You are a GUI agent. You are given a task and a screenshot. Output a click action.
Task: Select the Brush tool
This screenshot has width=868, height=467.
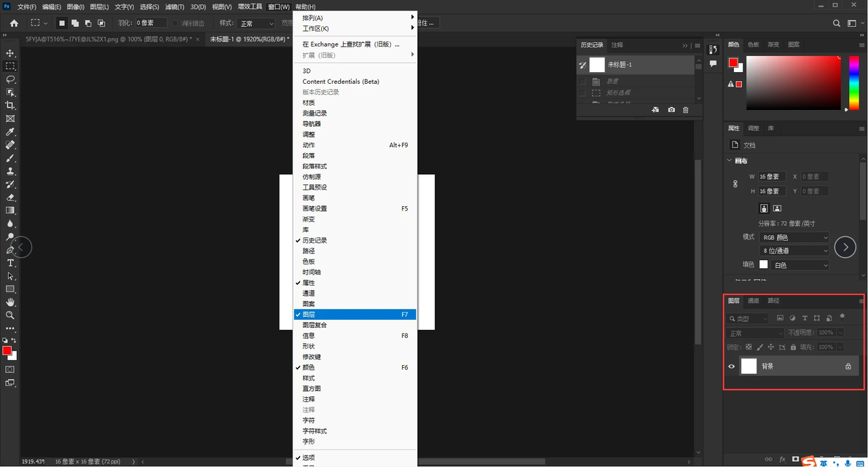pos(10,158)
